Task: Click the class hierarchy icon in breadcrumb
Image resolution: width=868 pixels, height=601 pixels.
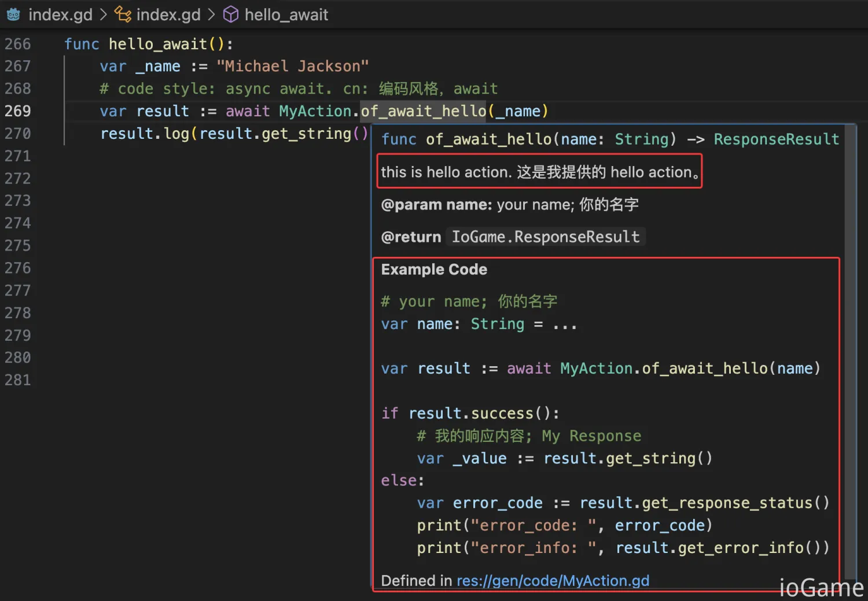Action: [x=123, y=14]
